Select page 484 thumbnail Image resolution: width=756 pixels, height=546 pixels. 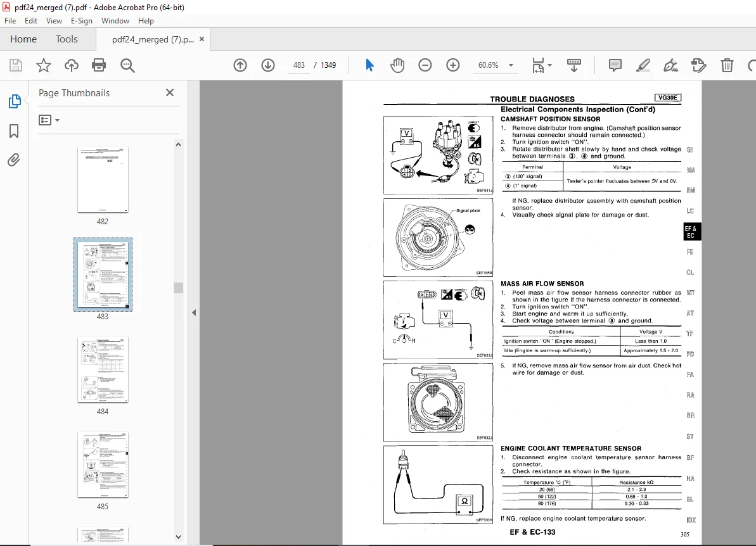103,370
